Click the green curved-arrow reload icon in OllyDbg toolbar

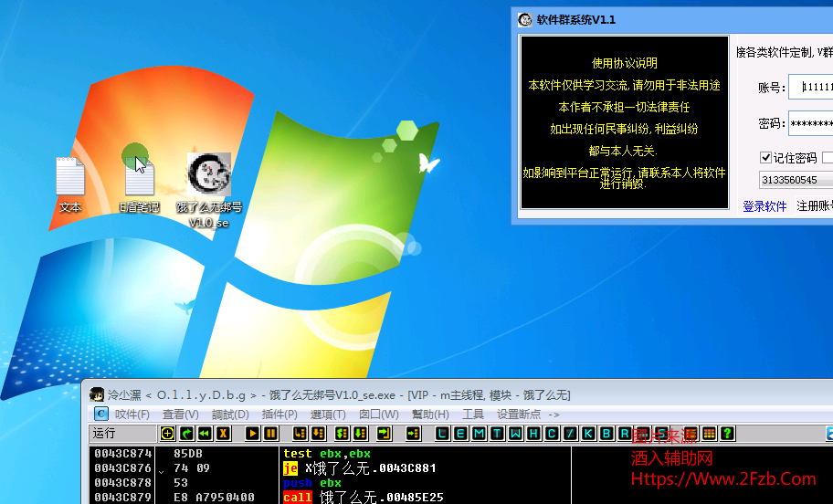[x=186, y=434]
